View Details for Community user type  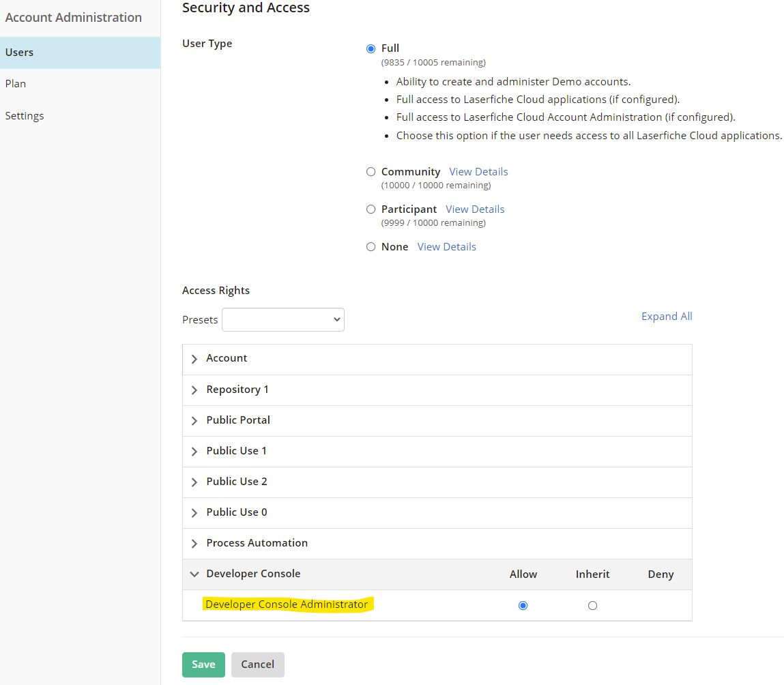pos(478,172)
